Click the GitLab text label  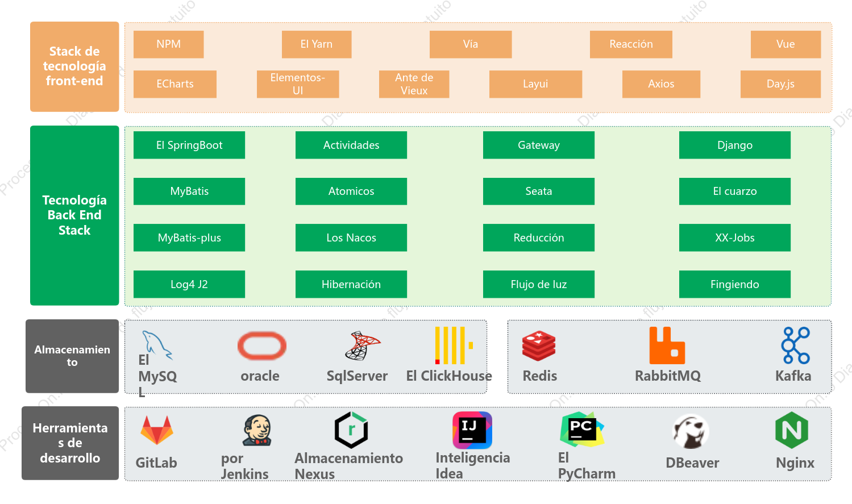pos(156,463)
